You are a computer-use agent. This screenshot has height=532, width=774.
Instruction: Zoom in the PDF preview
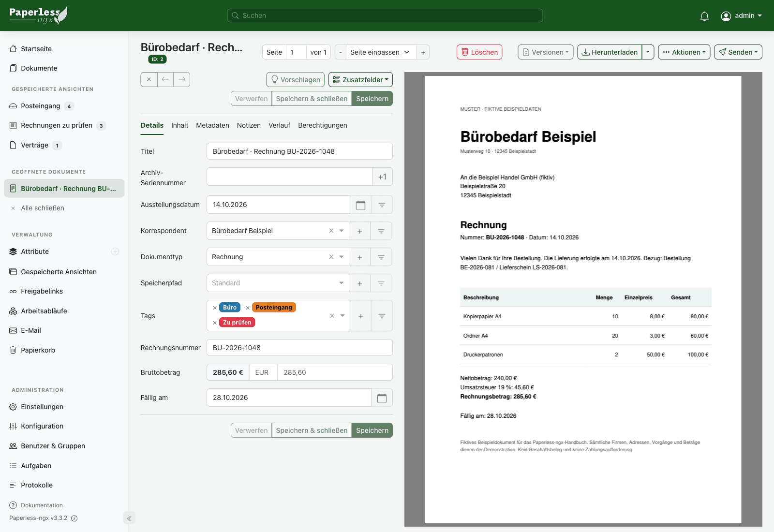[x=423, y=52]
